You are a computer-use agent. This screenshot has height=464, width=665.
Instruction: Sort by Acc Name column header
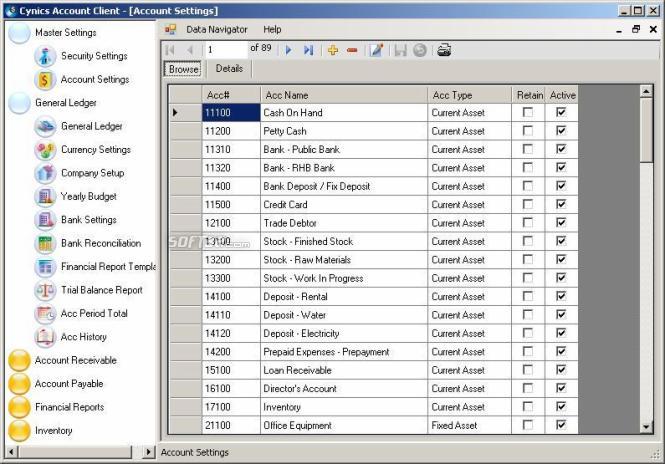coord(344,95)
